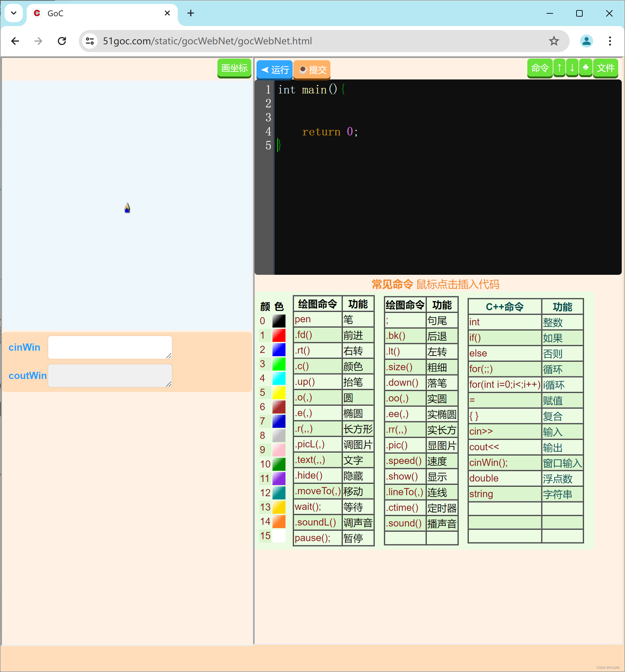Image resolution: width=625 pixels, height=672 pixels.
Task: Click the up arrow icon to enlarge editor font
Action: (x=559, y=68)
